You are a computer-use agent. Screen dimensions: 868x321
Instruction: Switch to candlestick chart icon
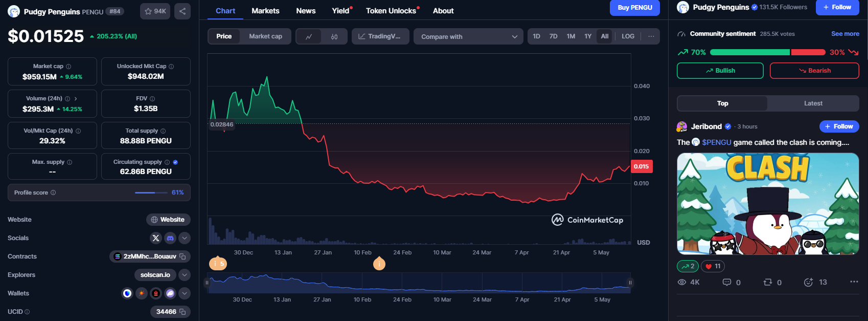click(334, 36)
